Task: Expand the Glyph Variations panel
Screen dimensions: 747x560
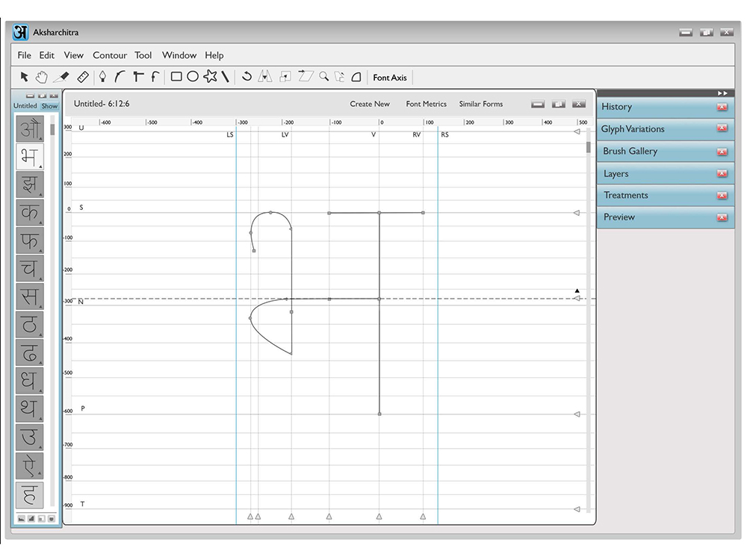Action: click(x=666, y=129)
